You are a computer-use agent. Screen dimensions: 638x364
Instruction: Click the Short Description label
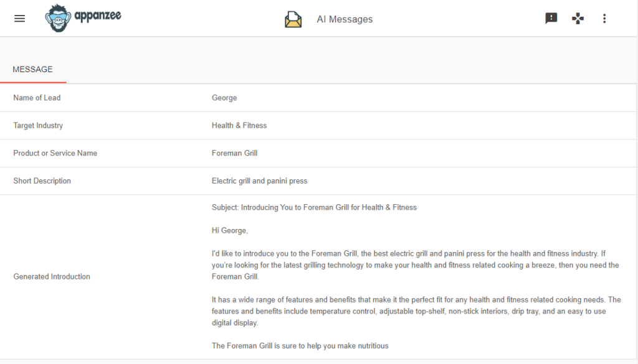(x=42, y=181)
